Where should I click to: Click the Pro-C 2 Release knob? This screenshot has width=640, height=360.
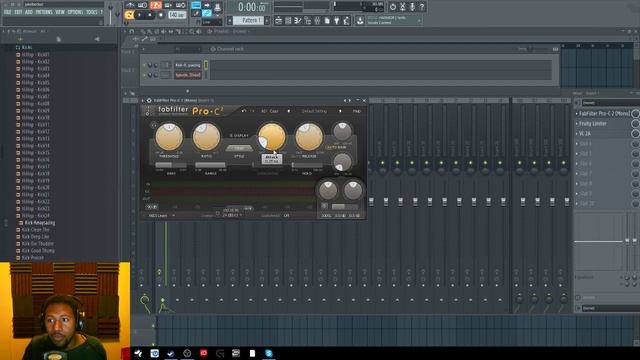click(309, 137)
